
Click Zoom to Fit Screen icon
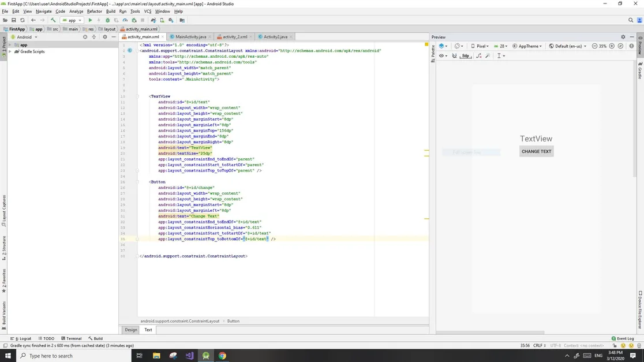click(620, 46)
